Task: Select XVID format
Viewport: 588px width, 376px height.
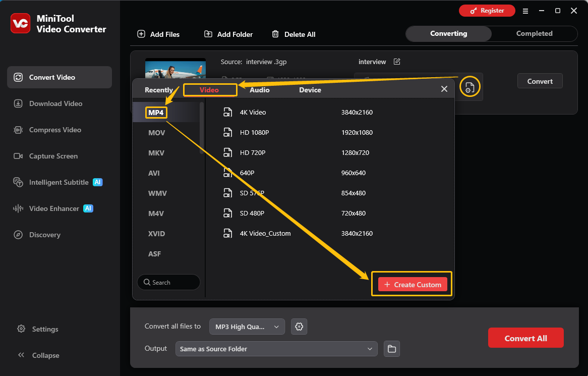Action: [156, 234]
